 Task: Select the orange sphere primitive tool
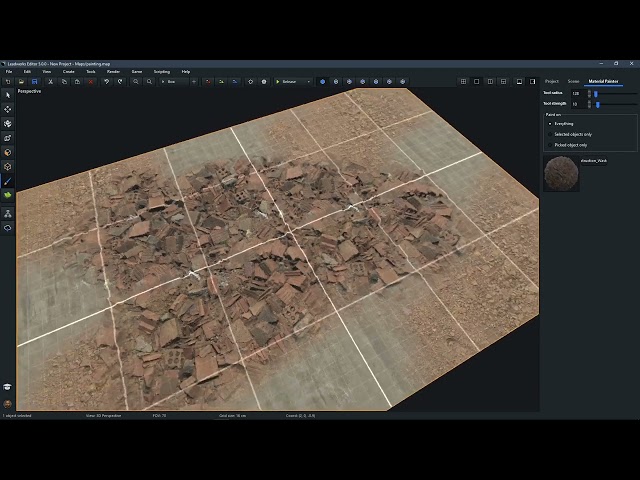tap(7, 152)
